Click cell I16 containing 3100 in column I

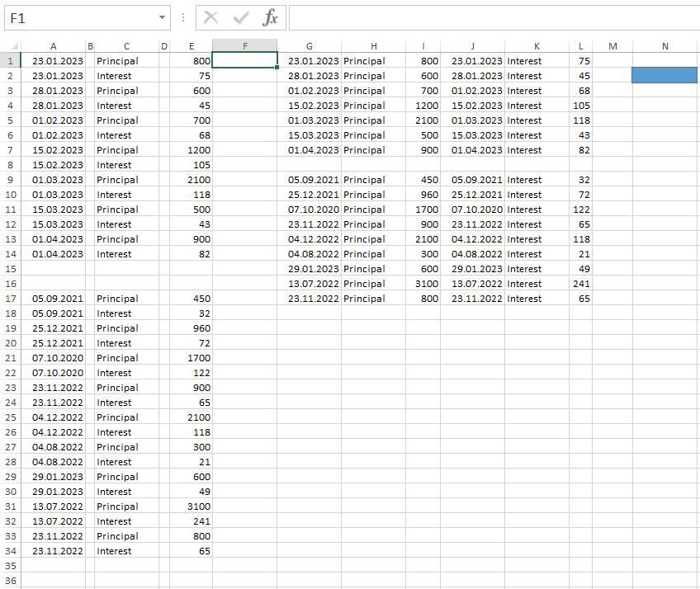click(x=423, y=283)
